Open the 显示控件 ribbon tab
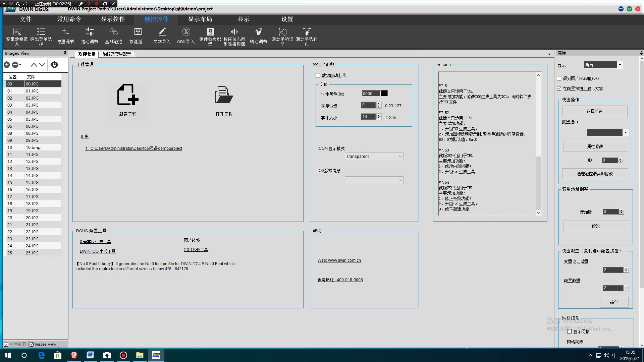The image size is (644, 362). (113, 19)
